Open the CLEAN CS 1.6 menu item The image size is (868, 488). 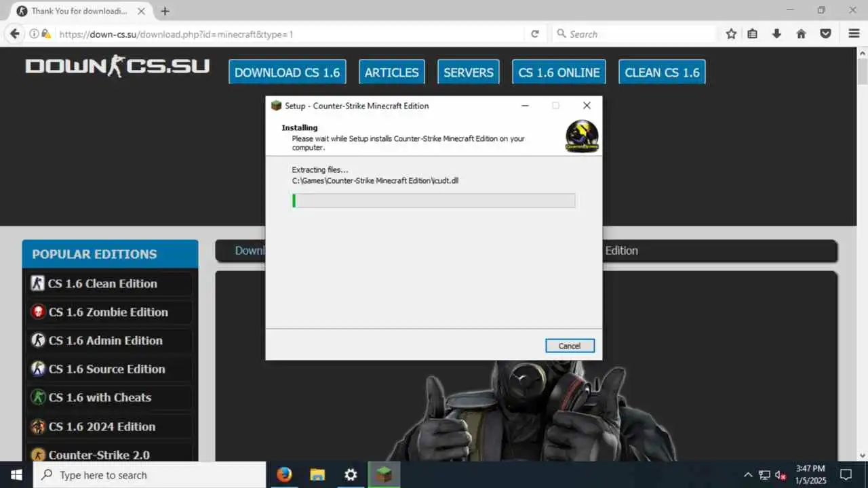662,72
